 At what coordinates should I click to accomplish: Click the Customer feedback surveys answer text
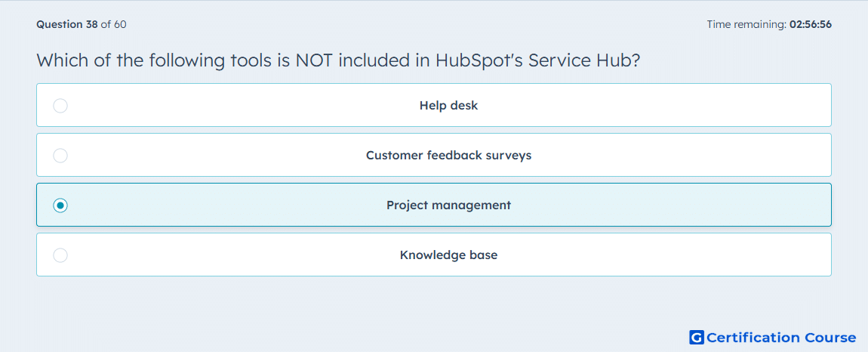(x=448, y=155)
